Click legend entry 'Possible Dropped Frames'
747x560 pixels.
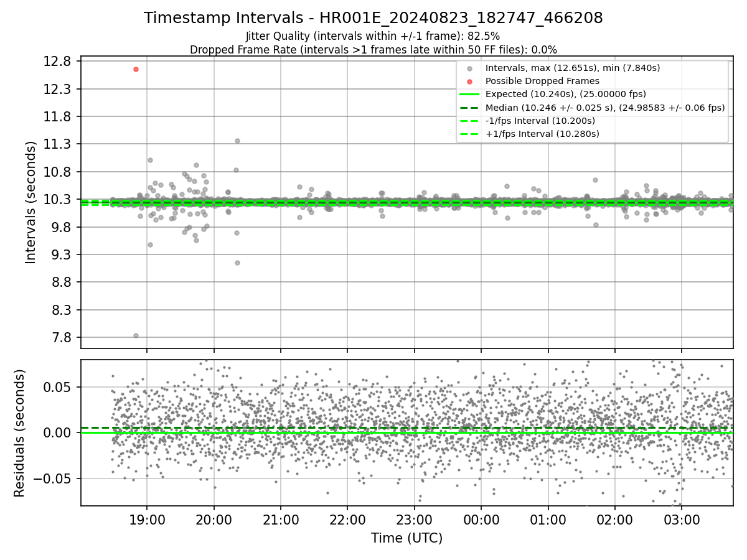pyautogui.click(x=542, y=81)
